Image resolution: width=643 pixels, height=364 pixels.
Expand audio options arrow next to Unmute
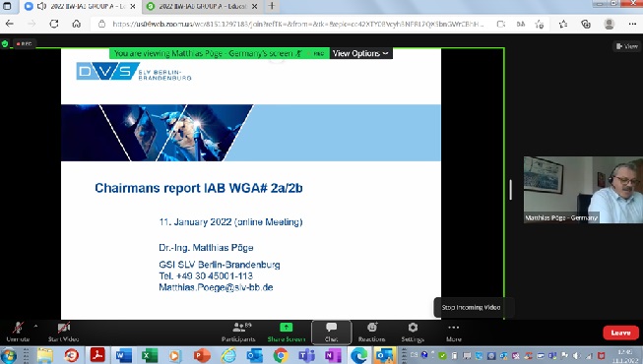[x=35, y=327]
